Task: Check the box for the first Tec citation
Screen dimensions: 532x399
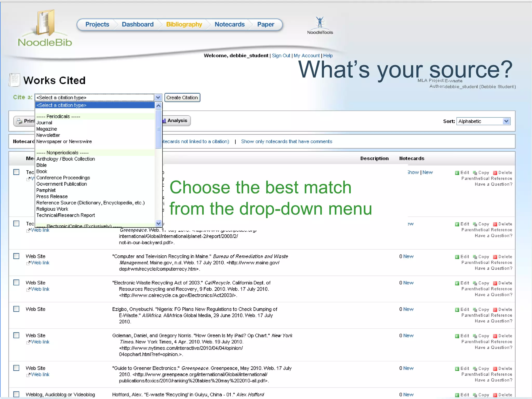Action: tap(16, 172)
